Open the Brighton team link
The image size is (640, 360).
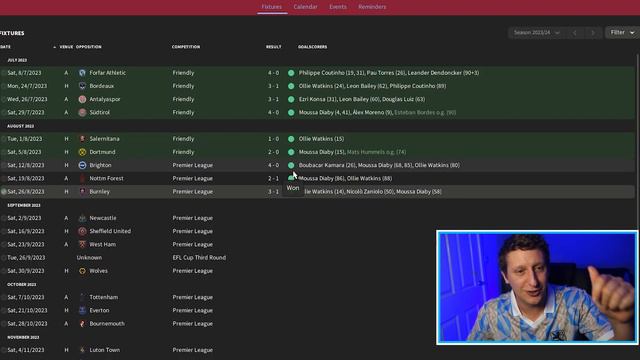click(100, 165)
